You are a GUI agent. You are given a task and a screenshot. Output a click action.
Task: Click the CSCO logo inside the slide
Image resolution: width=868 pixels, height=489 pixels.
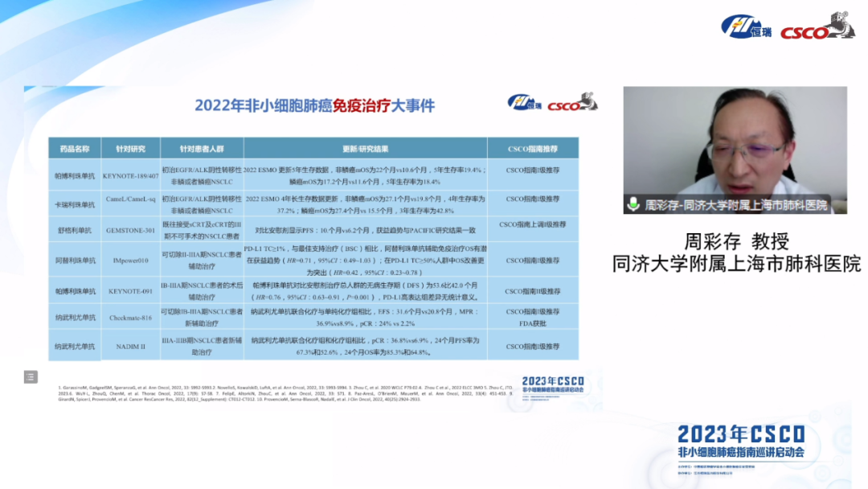click(571, 103)
